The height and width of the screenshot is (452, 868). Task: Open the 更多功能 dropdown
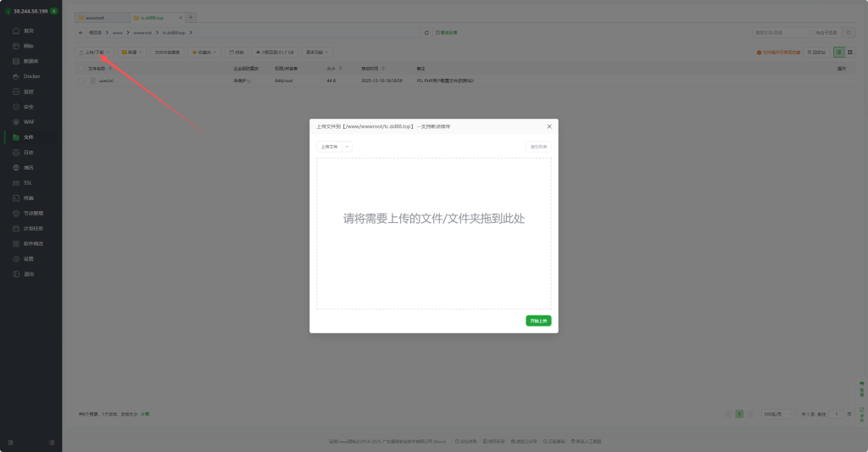pyautogui.click(x=317, y=52)
